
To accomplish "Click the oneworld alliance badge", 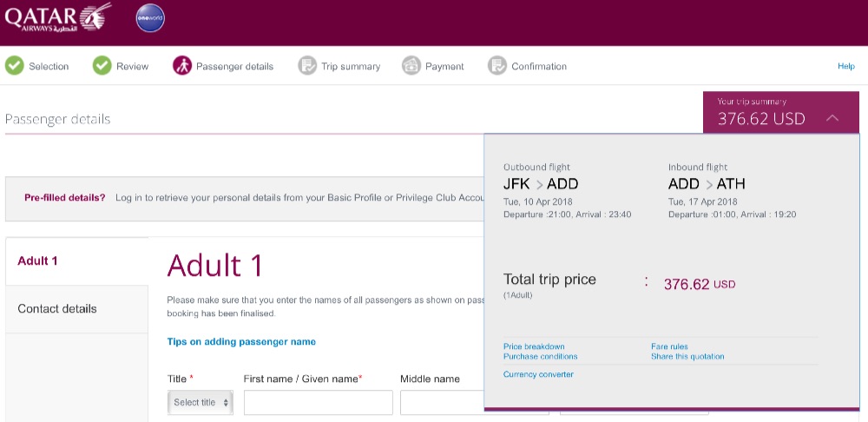I will (x=150, y=17).
